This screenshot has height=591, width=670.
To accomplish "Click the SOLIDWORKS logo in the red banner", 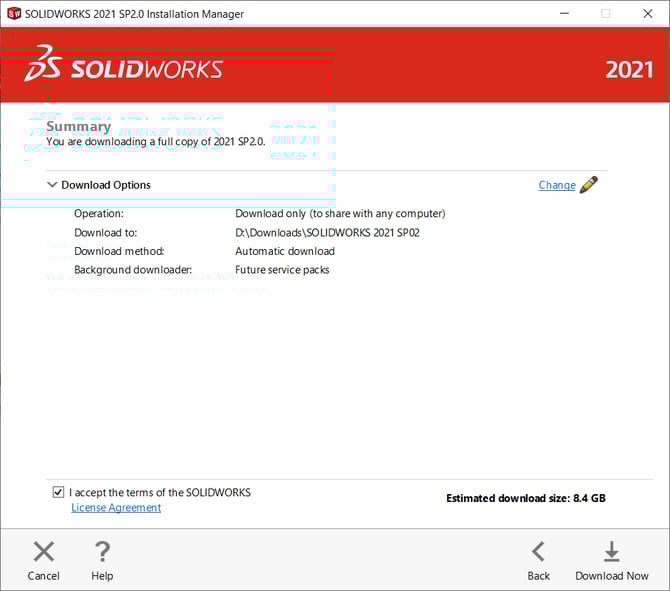I will [x=124, y=66].
